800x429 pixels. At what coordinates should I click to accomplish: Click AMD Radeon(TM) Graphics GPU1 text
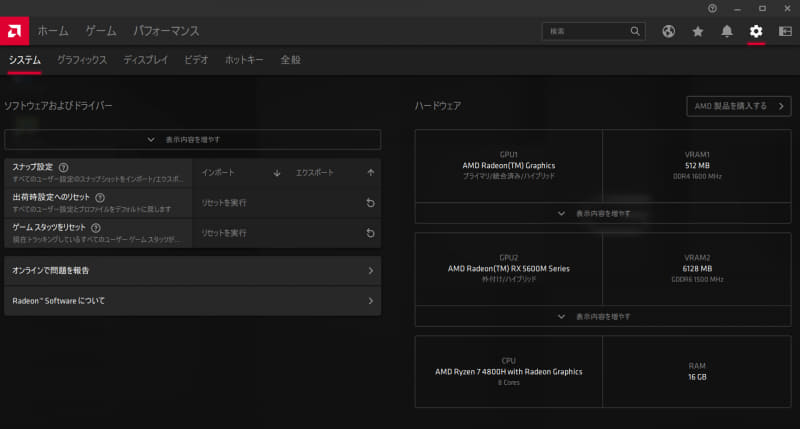click(509, 166)
